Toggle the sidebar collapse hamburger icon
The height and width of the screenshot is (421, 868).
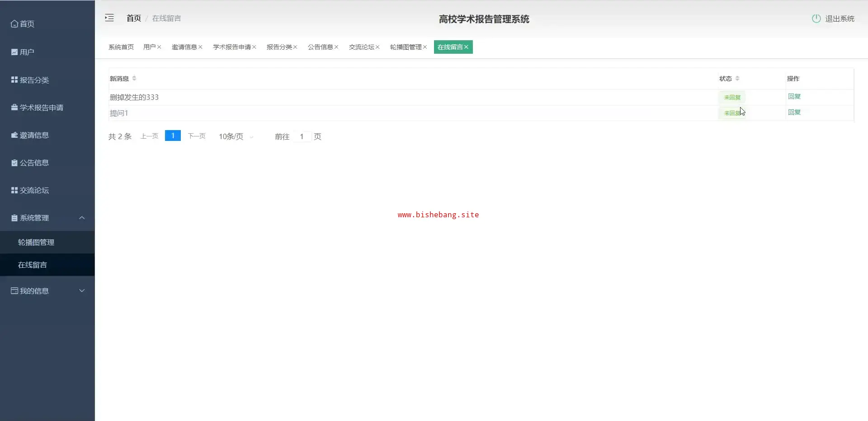109,18
